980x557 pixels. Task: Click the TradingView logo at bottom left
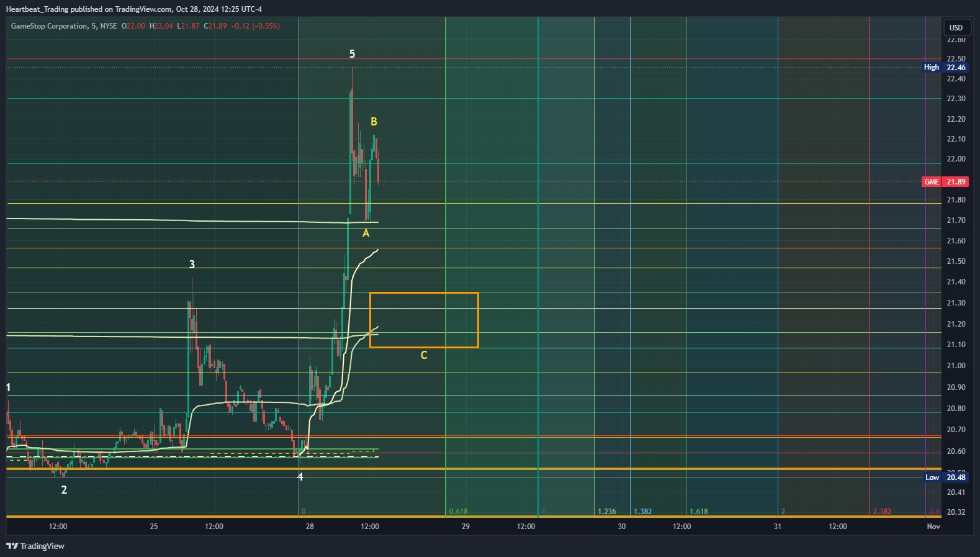point(35,546)
